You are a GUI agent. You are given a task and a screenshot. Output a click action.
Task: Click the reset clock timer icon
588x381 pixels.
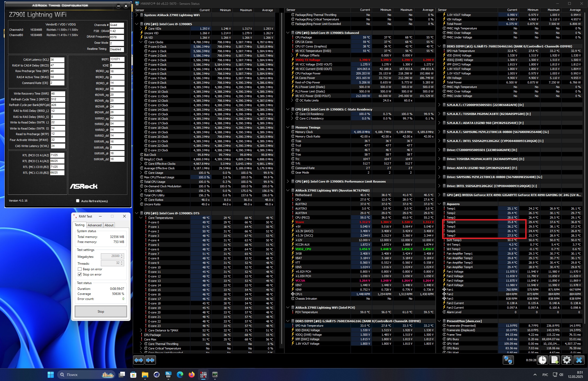[542, 360]
